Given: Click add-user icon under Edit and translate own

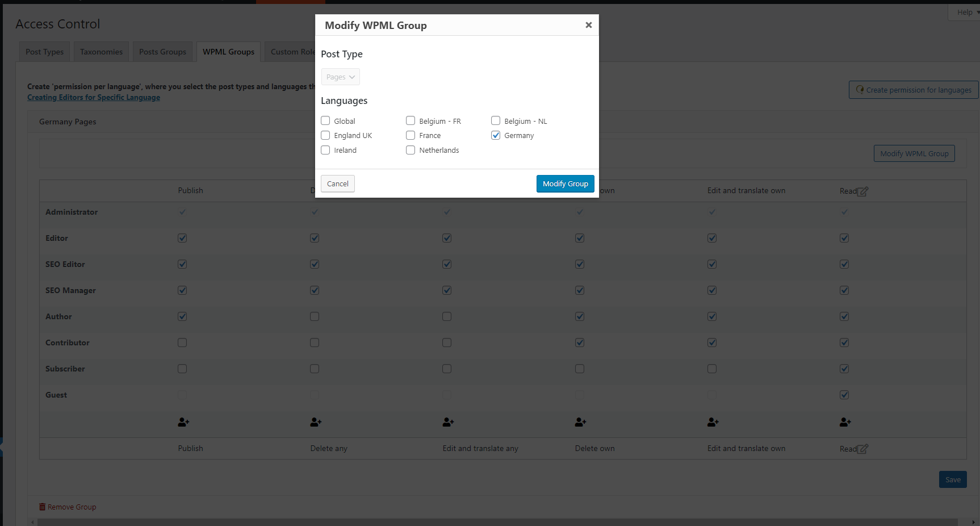Looking at the screenshot, I should coord(713,422).
